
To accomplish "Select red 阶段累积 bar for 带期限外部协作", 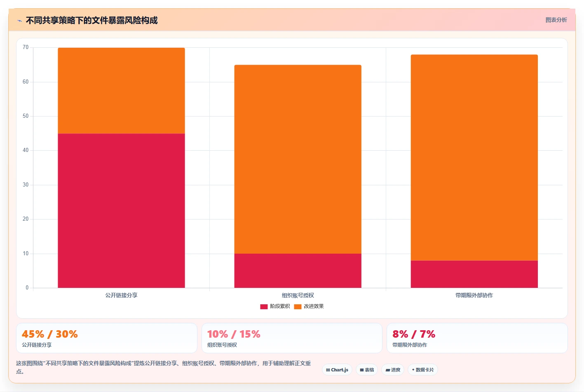I will (474, 274).
